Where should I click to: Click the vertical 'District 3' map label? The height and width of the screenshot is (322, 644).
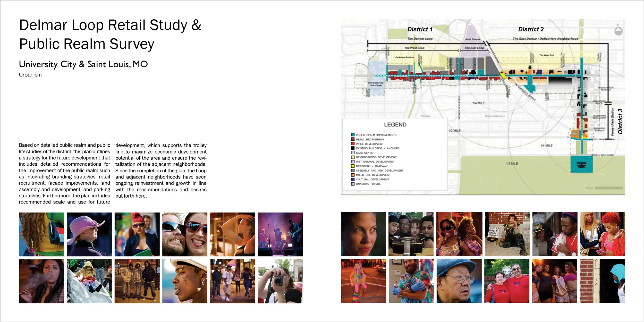click(620, 121)
